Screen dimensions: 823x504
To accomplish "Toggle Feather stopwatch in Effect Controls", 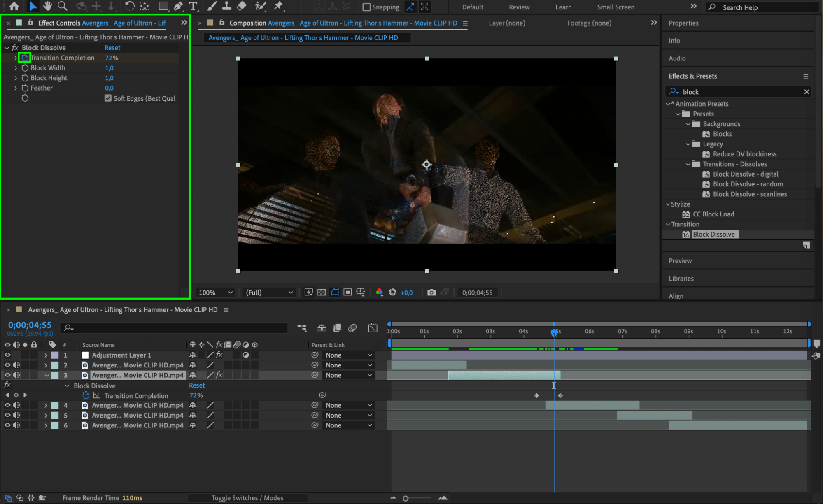I will 25,88.
